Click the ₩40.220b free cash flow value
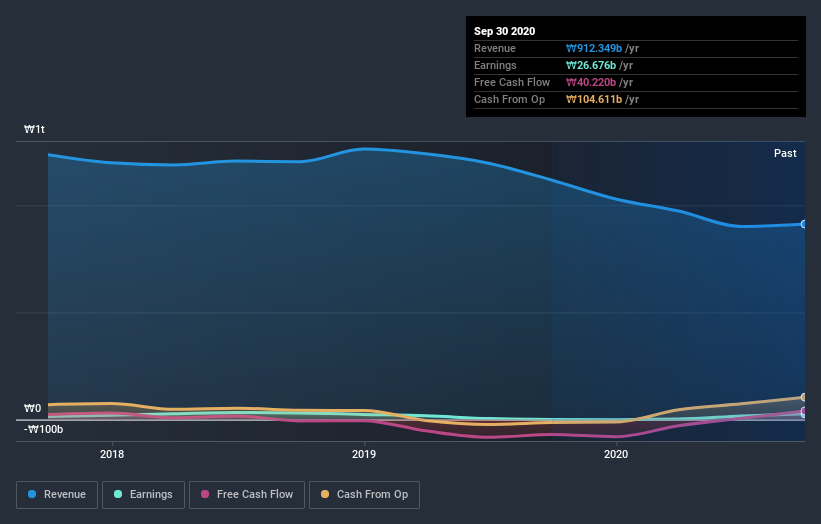The height and width of the screenshot is (524, 821). pos(591,82)
